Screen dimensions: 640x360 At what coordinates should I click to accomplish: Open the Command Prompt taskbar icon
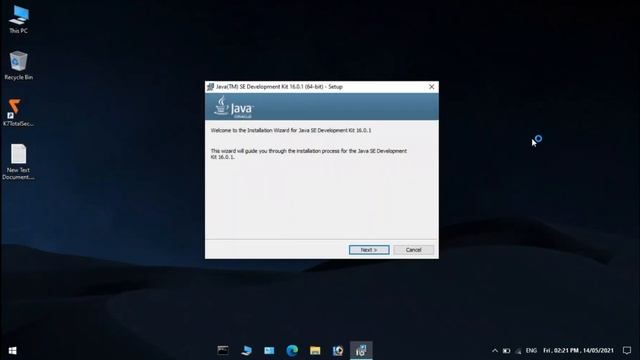[223, 351]
